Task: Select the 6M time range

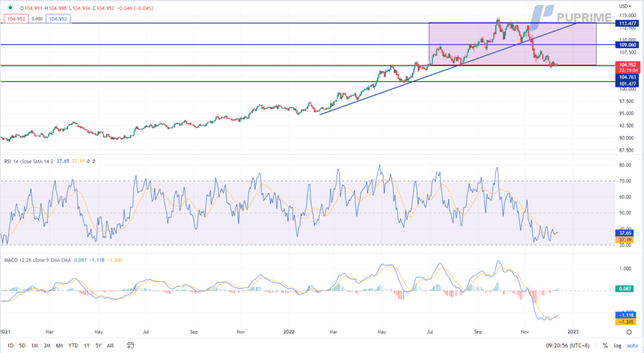Action: [59, 345]
